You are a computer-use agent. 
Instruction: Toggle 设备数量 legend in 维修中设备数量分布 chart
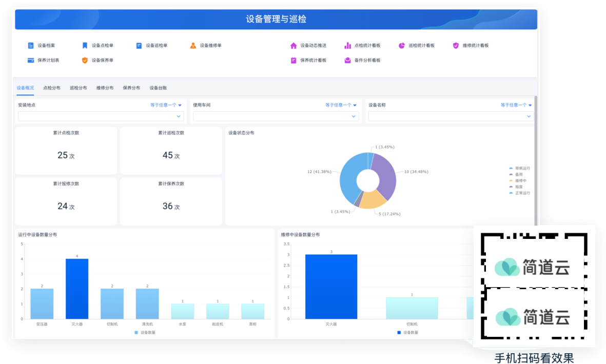coord(408,332)
